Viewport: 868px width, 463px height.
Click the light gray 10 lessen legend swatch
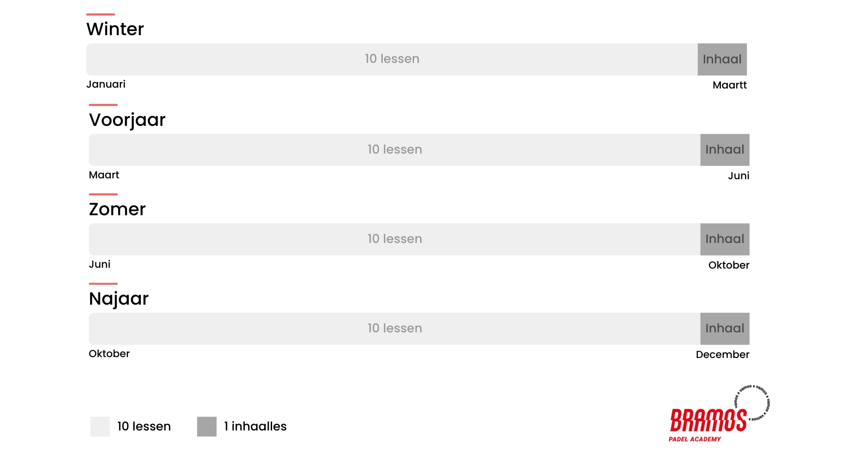click(x=100, y=427)
